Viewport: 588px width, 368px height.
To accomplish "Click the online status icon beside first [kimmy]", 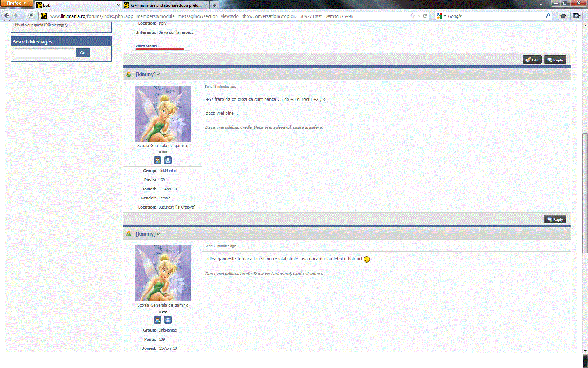I will pos(129,74).
